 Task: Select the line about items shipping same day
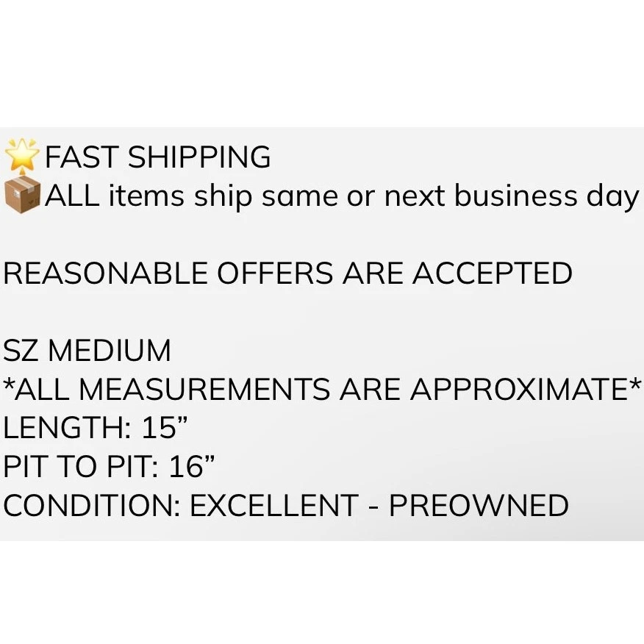342,196
